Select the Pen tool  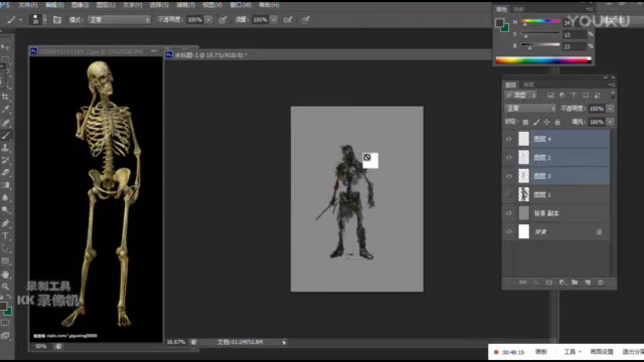click(5, 223)
